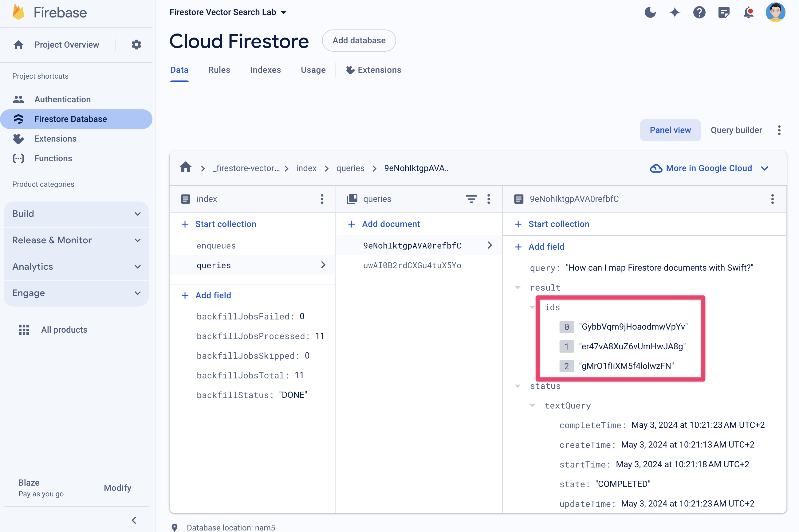This screenshot has height=532, width=799.
Task: Expand the queries collection arrow
Action: pyautogui.click(x=323, y=265)
